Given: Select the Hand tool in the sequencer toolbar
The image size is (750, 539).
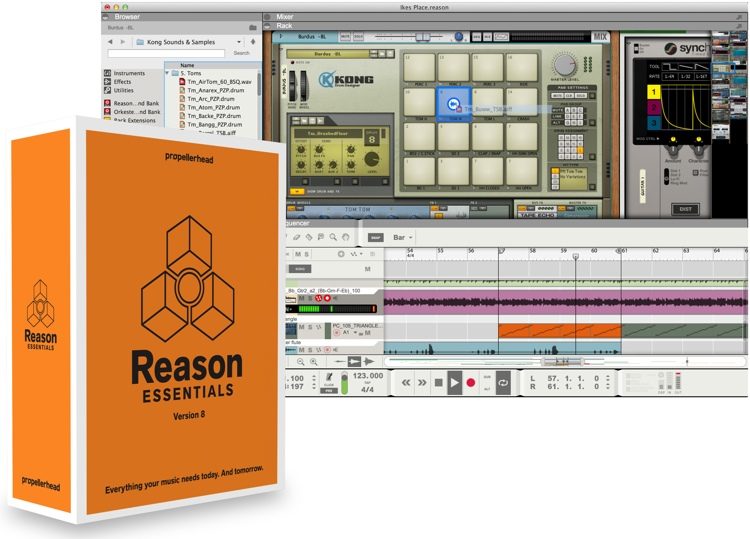Looking at the screenshot, I should click(x=345, y=237).
